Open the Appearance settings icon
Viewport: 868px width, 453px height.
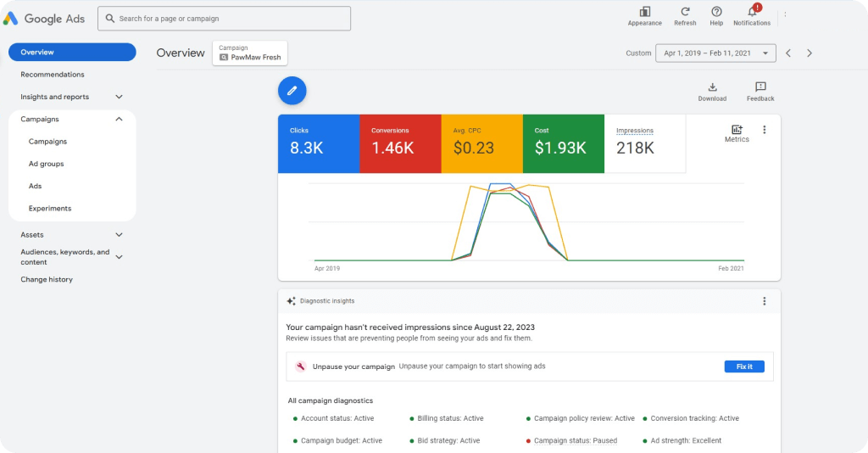[644, 12]
